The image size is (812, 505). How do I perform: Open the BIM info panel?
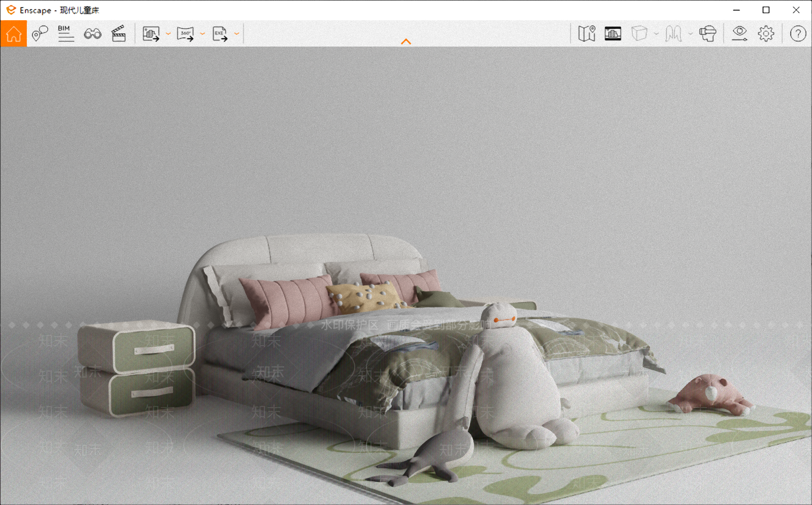65,33
